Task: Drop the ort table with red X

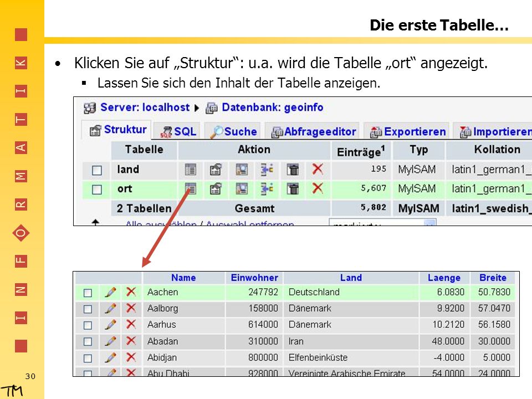Action: point(318,188)
